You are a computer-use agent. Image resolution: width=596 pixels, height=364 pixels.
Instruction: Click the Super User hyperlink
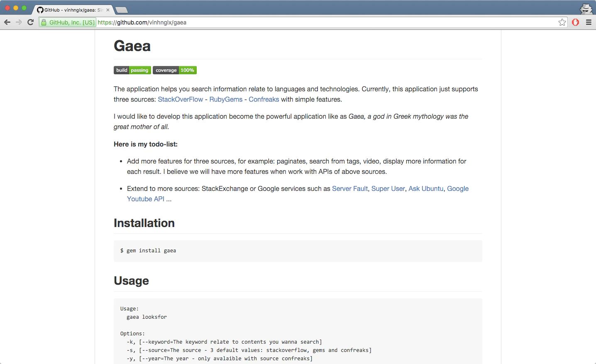pyautogui.click(x=388, y=188)
